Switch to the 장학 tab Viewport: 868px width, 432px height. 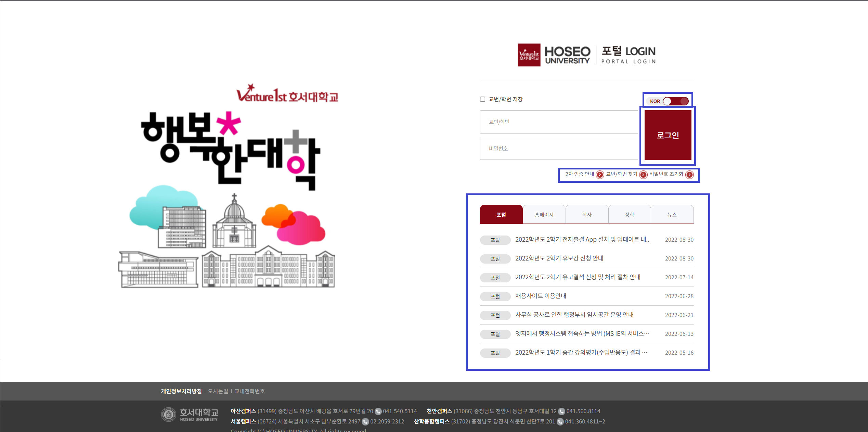(629, 215)
